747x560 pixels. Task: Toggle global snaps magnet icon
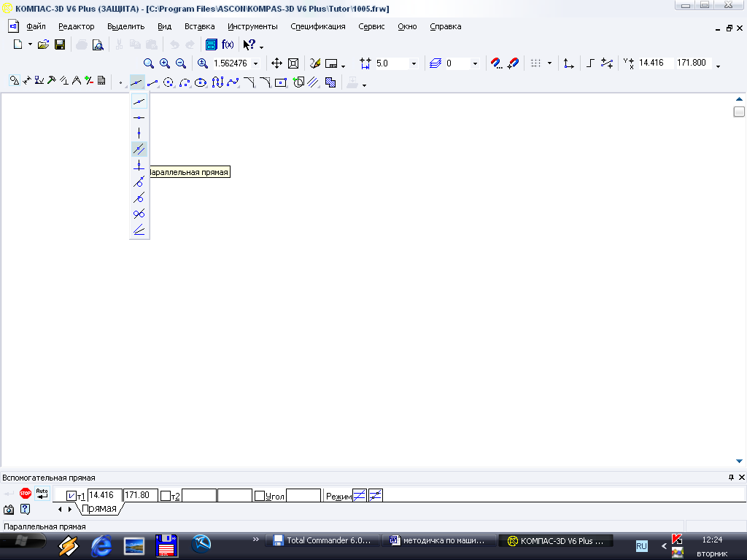pos(496,63)
